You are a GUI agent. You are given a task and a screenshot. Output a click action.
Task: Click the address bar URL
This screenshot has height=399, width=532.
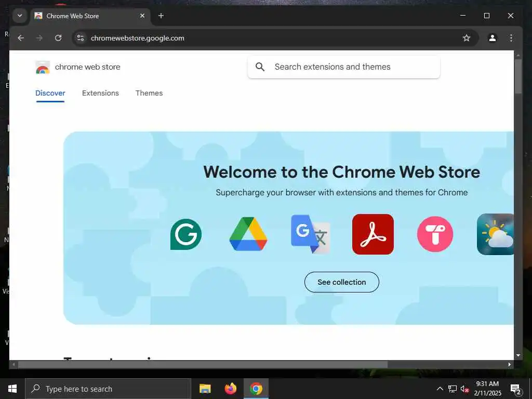click(137, 38)
